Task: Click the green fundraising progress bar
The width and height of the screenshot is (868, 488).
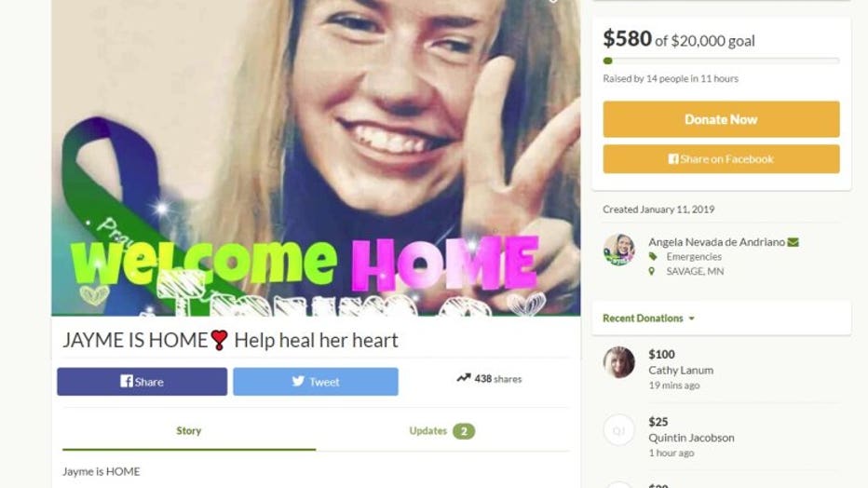Action: click(x=721, y=61)
